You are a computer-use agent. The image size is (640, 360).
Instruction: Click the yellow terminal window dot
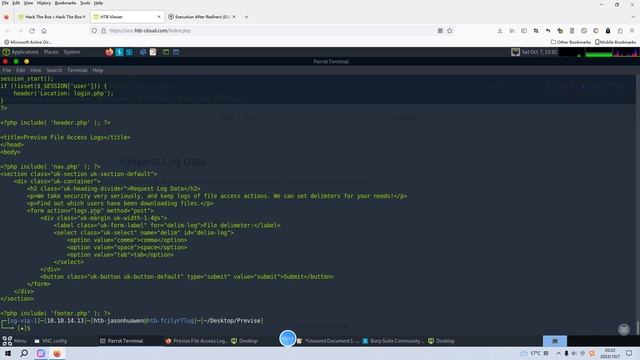27,62
